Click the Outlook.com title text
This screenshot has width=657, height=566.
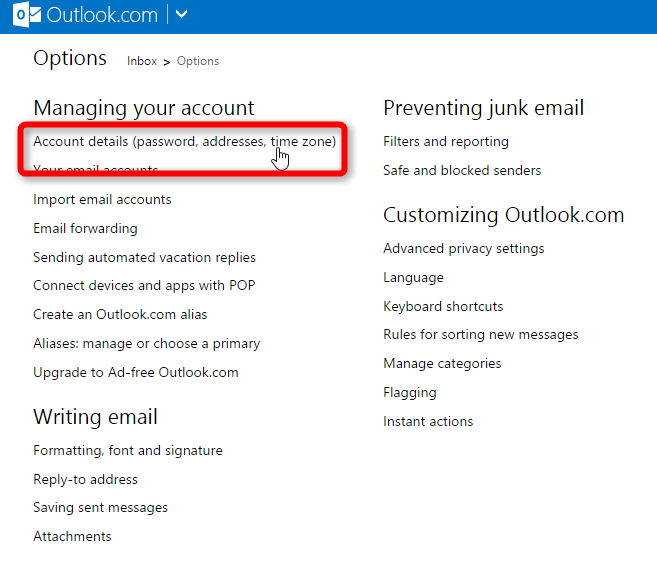(102, 15)
